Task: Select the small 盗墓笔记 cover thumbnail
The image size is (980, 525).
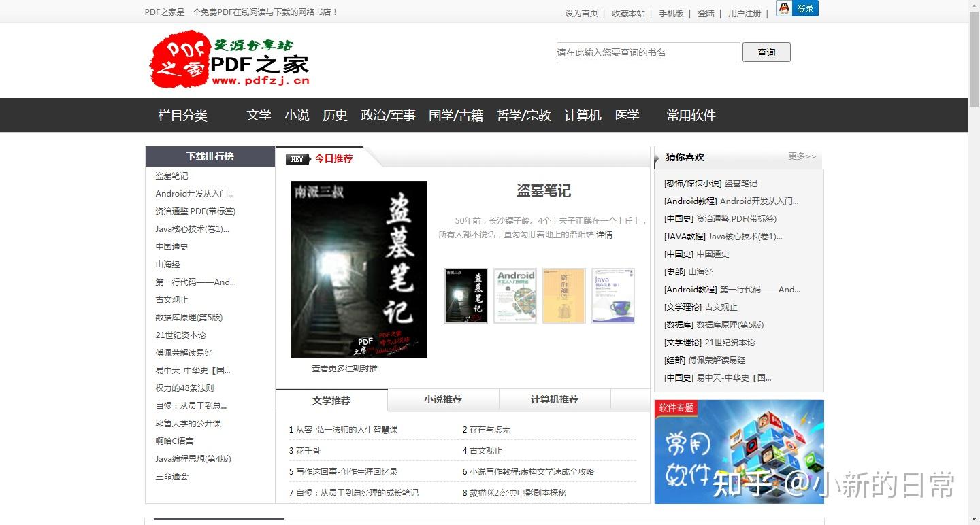Action: pyautogui.click(x=466, y=295)
